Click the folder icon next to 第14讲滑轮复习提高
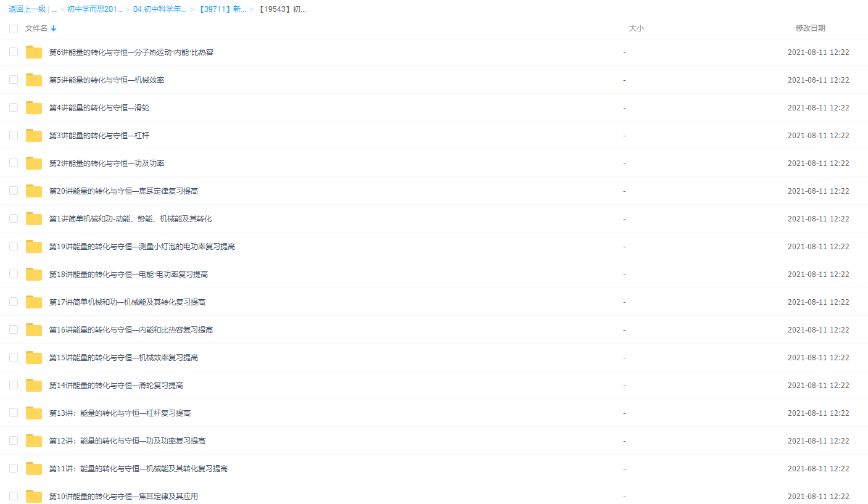The height and width of the screenshot is (504, 868). (33, 385)
